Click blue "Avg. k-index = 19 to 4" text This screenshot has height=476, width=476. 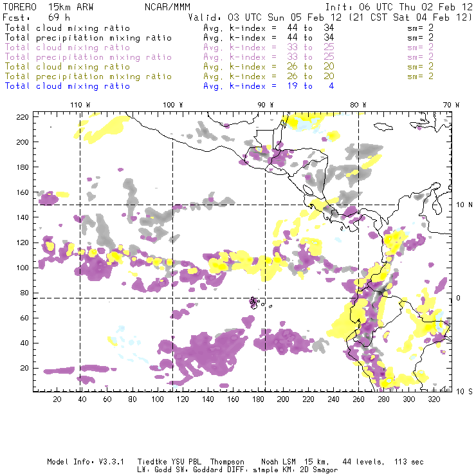(x=269, y=86)
